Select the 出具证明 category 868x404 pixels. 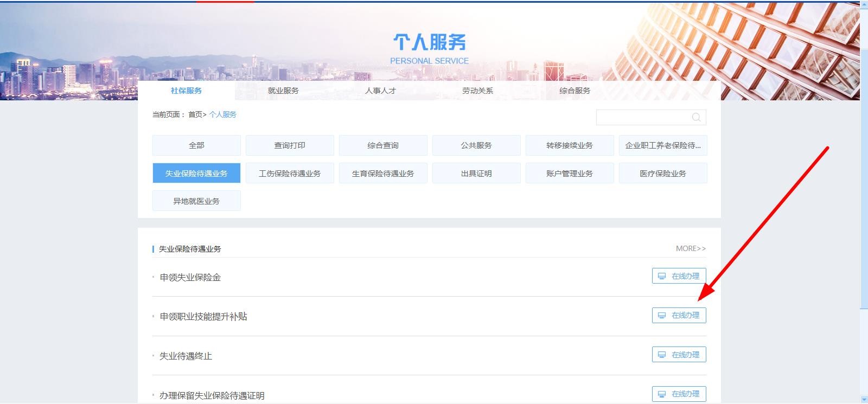[x=476, y=174]
